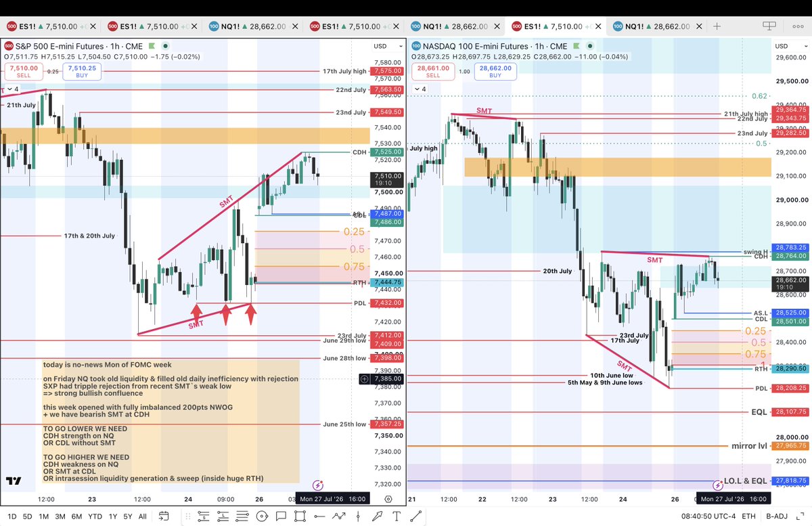Viewport: 812px width, 526px height.
Task: Switch to the NQ1! tab beside the plus button
Action: pyautogui.click(x=656, y=26)
